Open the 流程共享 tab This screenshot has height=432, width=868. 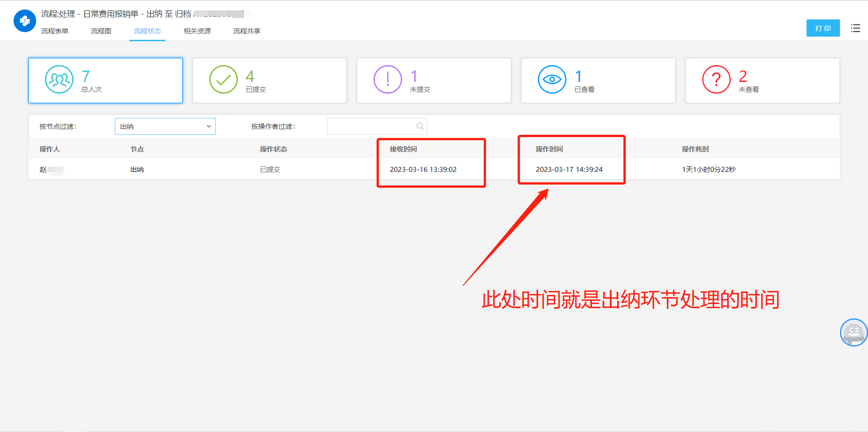point(247,31)
